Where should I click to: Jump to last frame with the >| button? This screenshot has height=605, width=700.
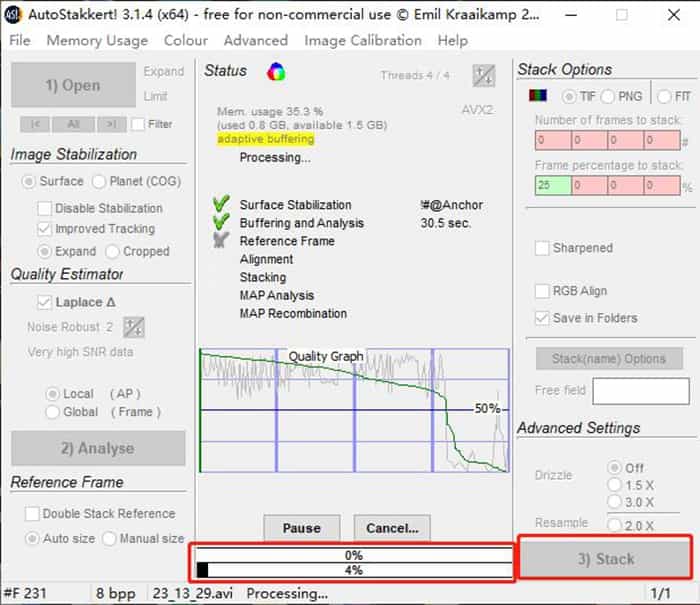[112, 124]
